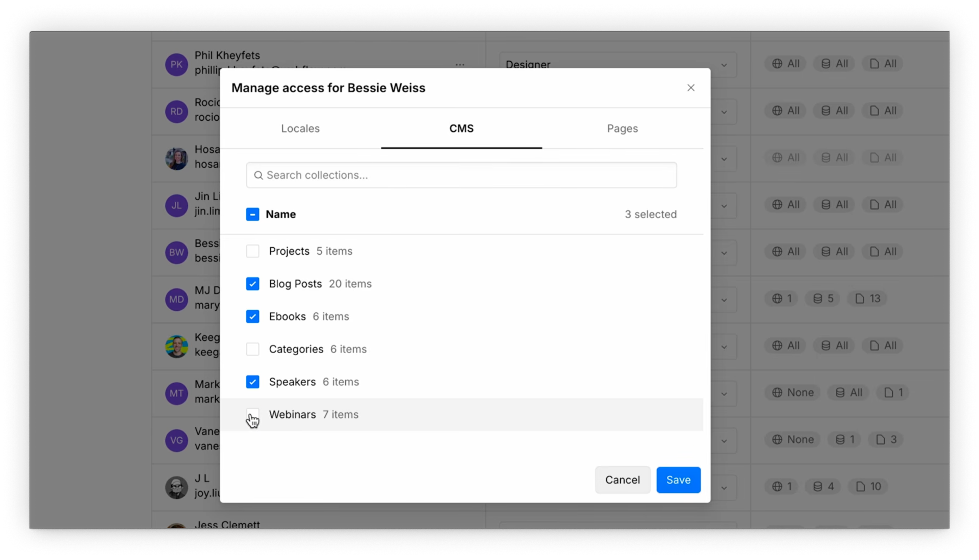This screenshot has height=560, width=979.
Task: Click the 'Blog Posts' collection name
Action: tap(295, 284)
